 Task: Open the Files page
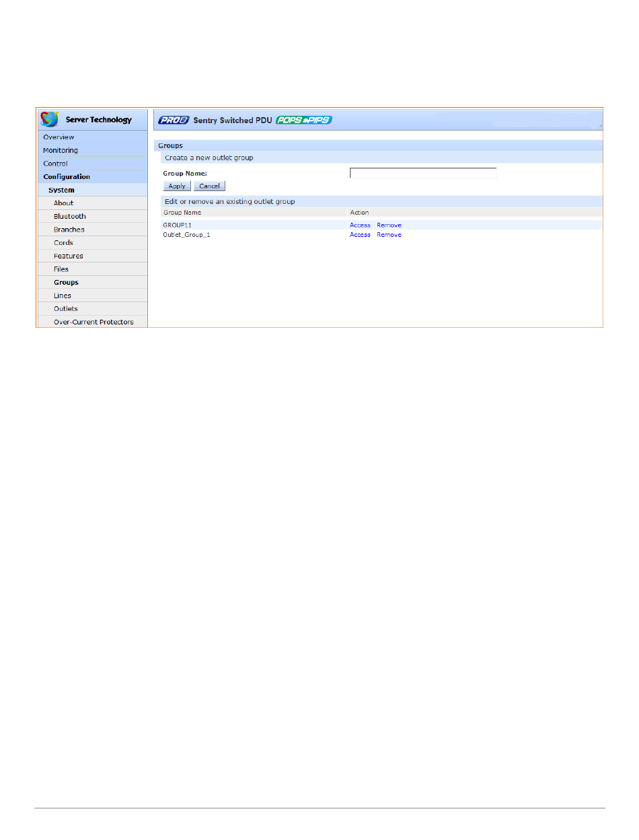[91, 269]
